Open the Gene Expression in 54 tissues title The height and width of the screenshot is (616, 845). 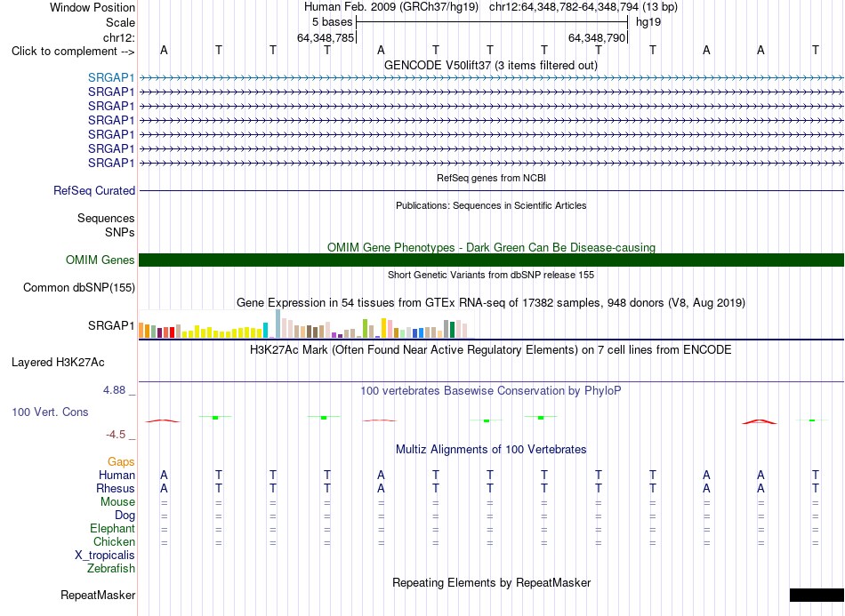[491, 302]
